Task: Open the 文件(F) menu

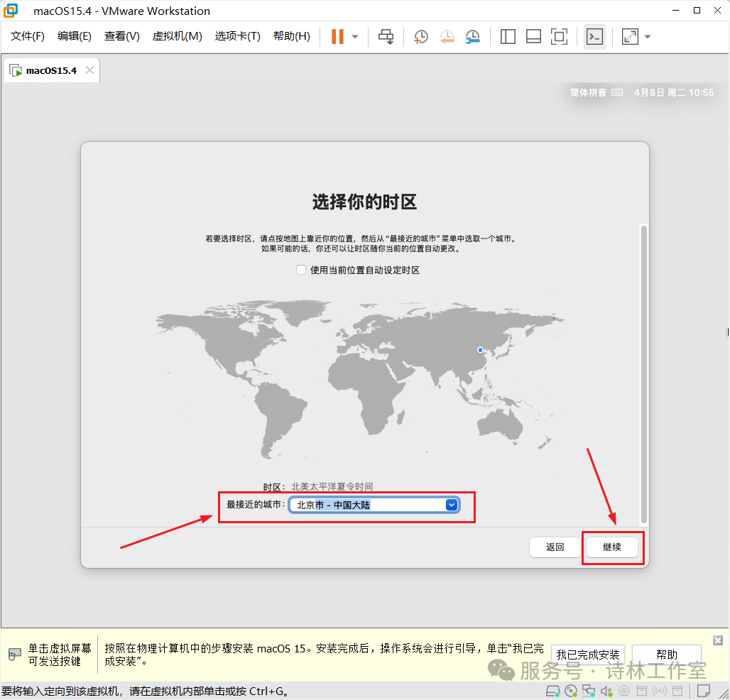Action: point(28,35)
